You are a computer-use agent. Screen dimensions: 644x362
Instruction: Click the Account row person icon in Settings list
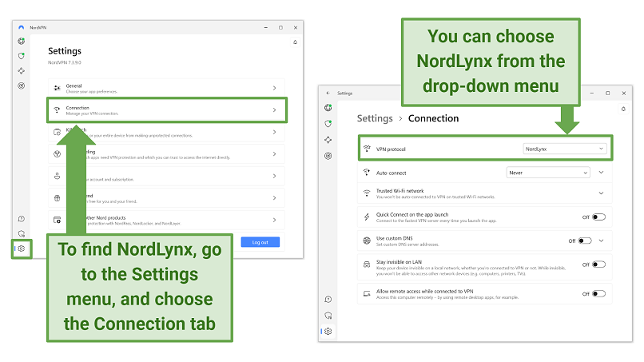tap(57, 176)
